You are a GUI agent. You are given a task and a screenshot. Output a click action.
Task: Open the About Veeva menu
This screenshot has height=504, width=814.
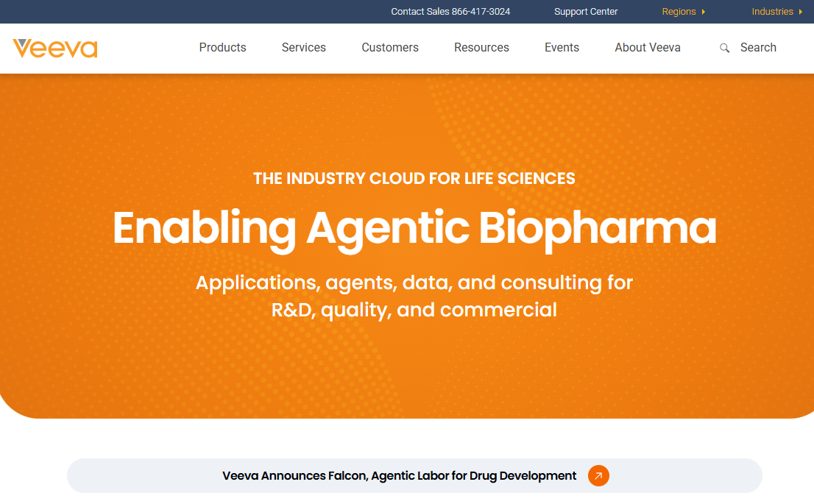[648, 48]
